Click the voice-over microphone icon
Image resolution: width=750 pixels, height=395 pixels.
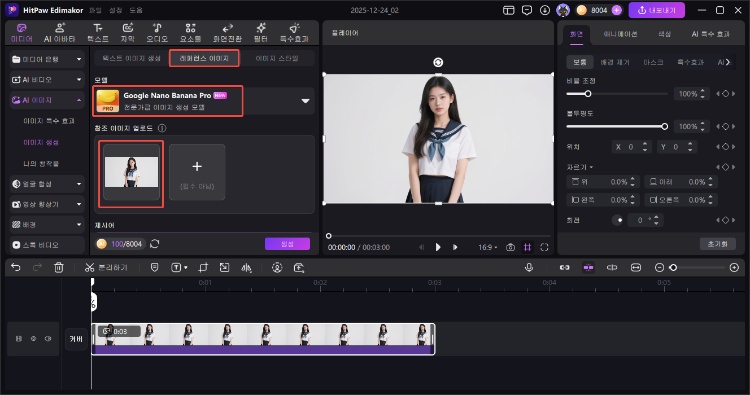click(529, 267)
